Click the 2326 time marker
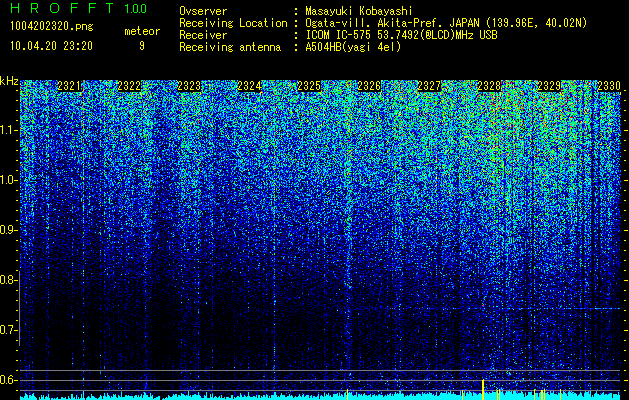The image size is (629, 400). [x=369, y=86]
